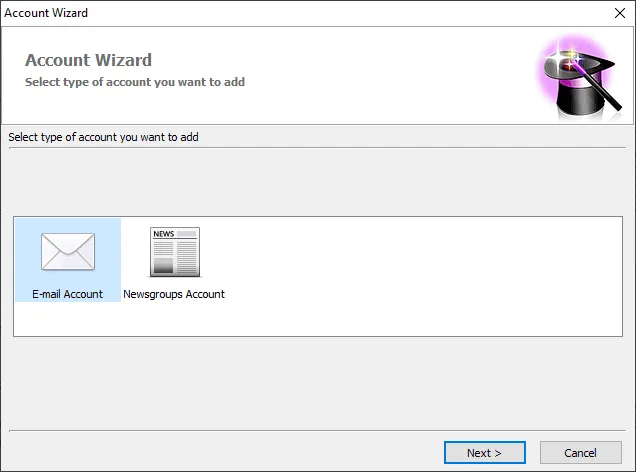Choose the Newsgroups Account newspaper icon
Viewport: 636px width, 472px height.
(x=174, y=252)
